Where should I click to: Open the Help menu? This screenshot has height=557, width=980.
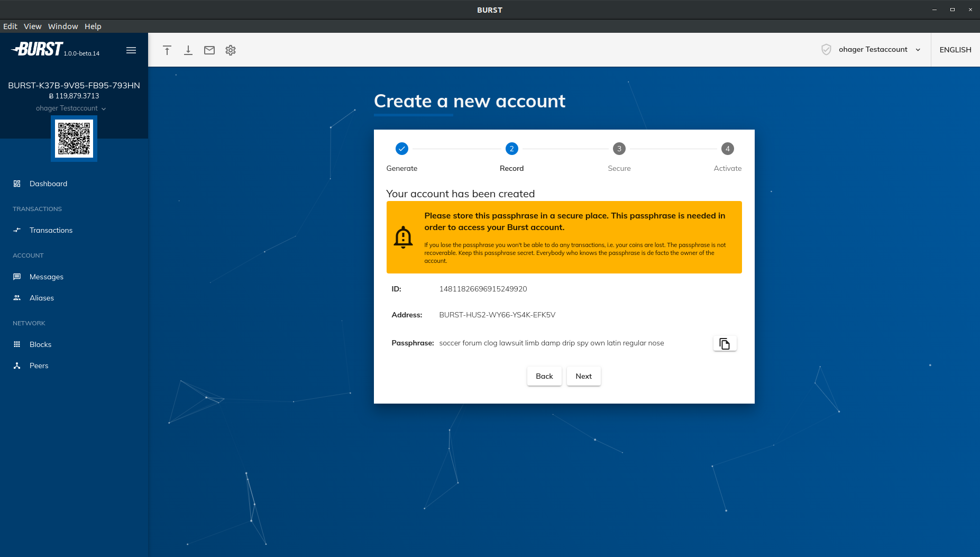pyautogui.click(x=93, y=26)
